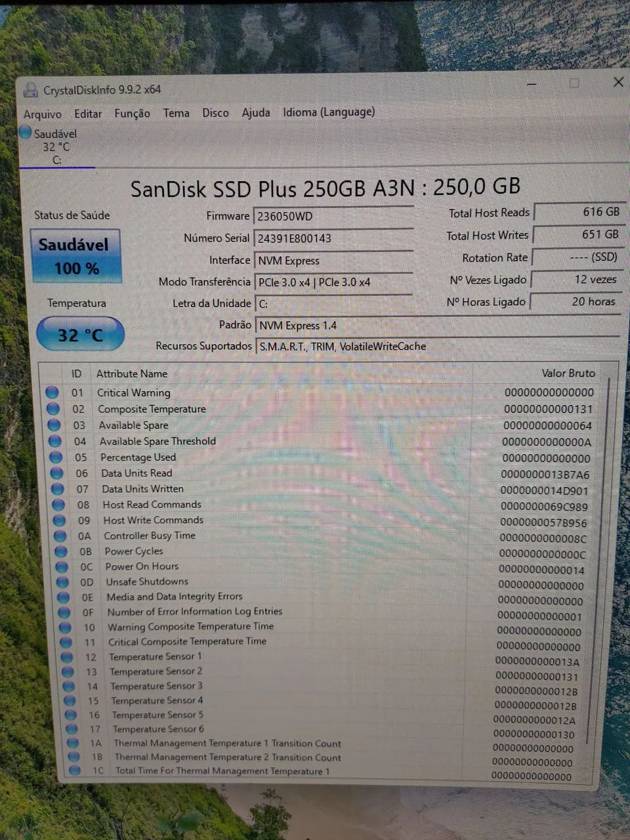Open the Ajuda menu

point(256,112)
